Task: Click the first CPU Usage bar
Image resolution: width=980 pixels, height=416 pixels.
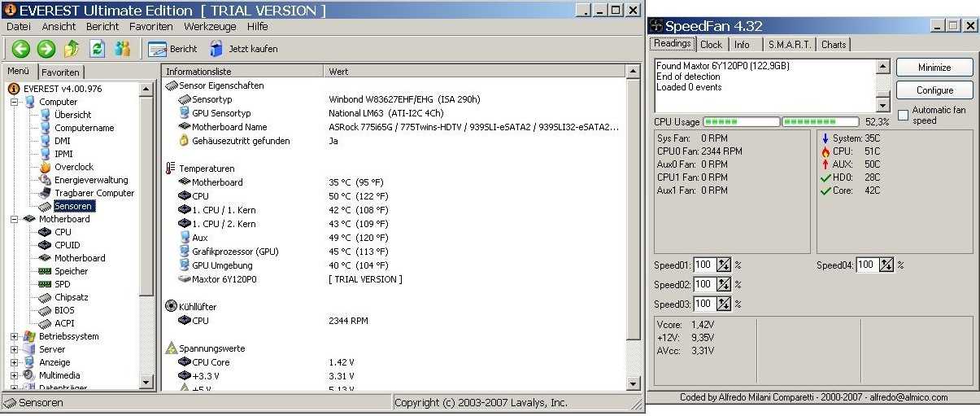Action: pos(740,121)
